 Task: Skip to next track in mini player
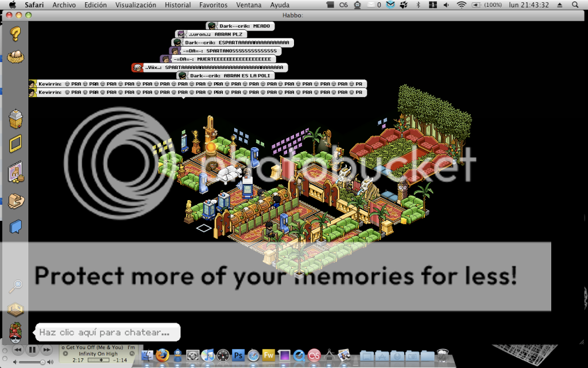point(47,350)
